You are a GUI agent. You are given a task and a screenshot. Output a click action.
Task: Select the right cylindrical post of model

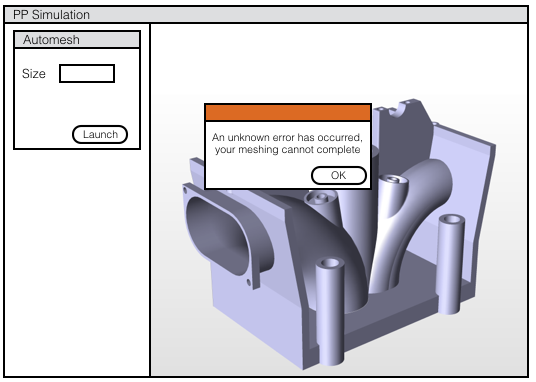pyautogui.click(x=451, y=263)
